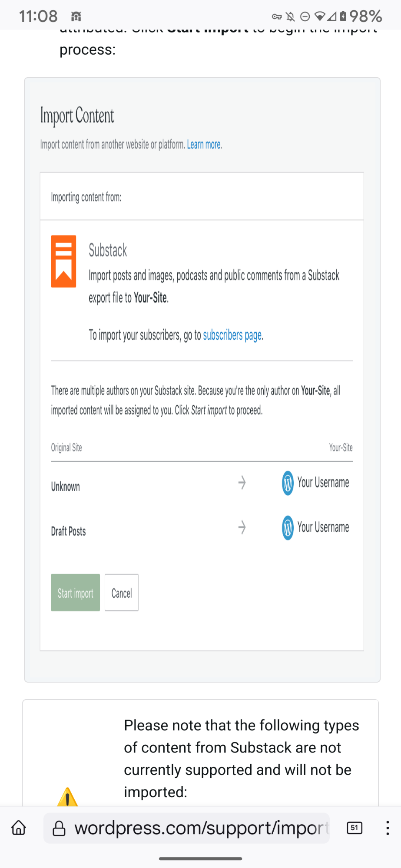
Task: Click the WordPress avatar in Draft Posts row
Action: (x=288, y=528)
